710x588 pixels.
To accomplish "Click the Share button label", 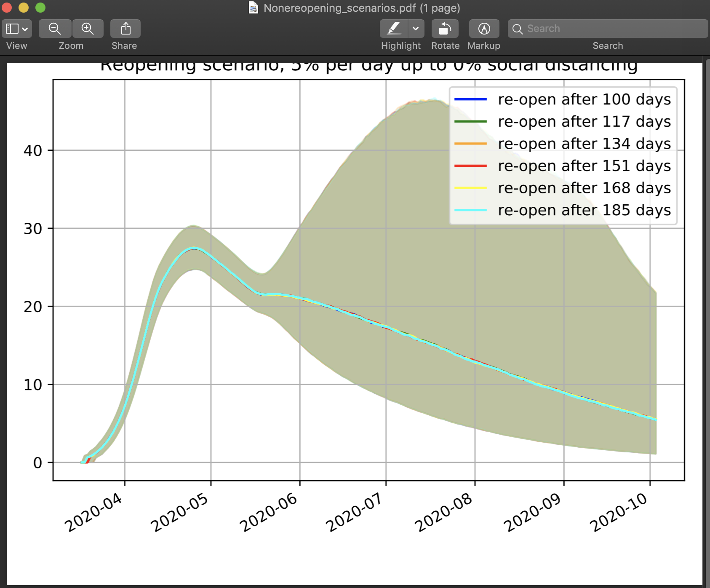I will (124, 45).
